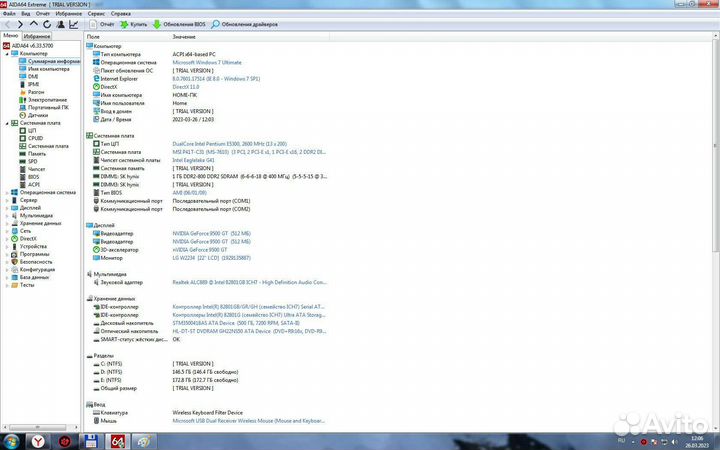
Task: Click the DirectX icon in the tree
Action: tap(14, 239)
